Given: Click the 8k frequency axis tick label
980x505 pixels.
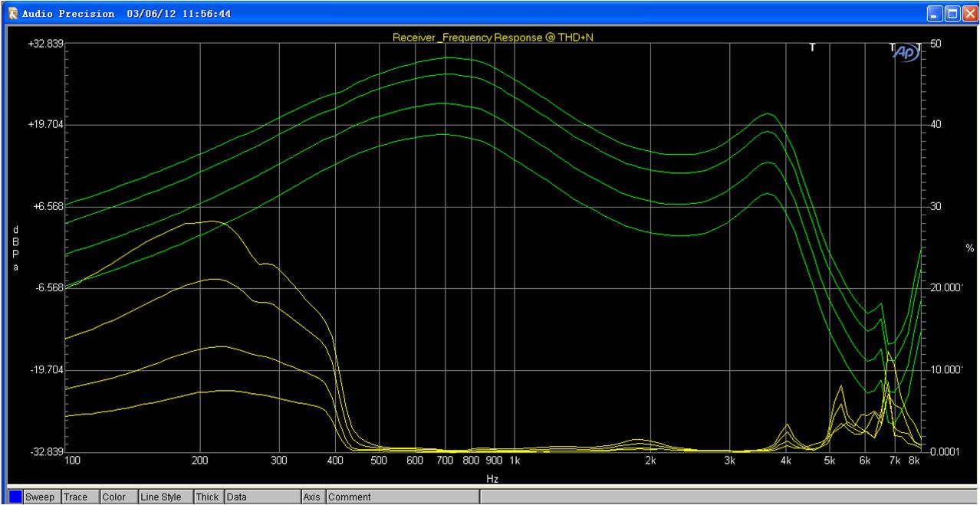Looking at the screenshot, I should pyautogui.click(x=914, y=461).
